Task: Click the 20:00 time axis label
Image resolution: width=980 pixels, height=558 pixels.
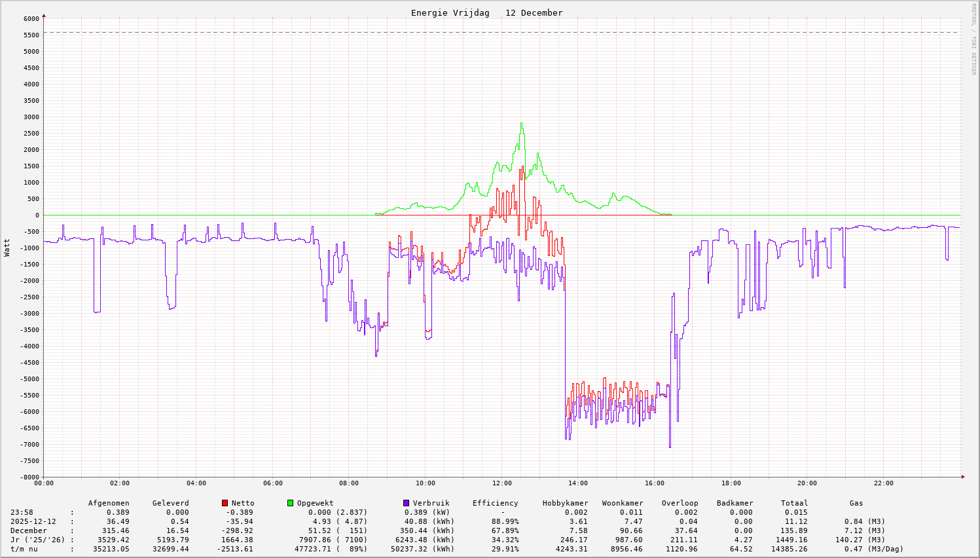Action: point(807,483)
